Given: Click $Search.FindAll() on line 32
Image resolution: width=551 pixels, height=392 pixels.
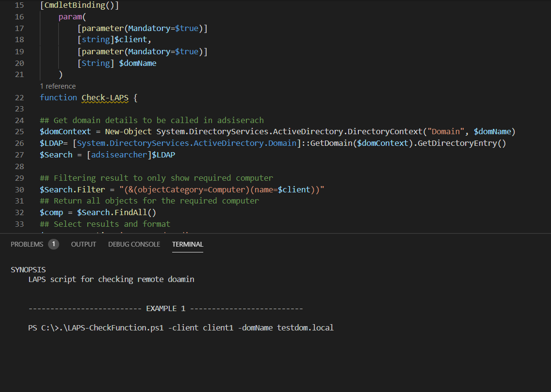Looking at the screenshot, I should [x=117, y=213].
